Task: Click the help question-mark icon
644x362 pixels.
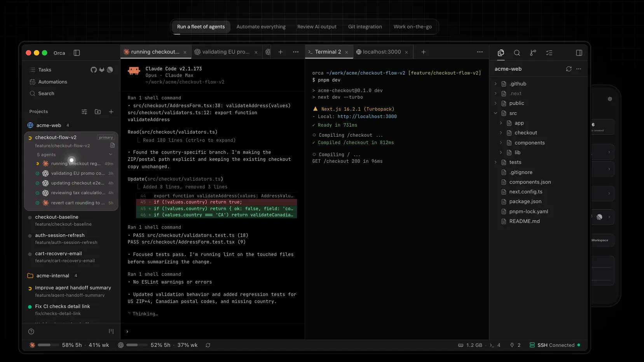Action: coord(31,332)
